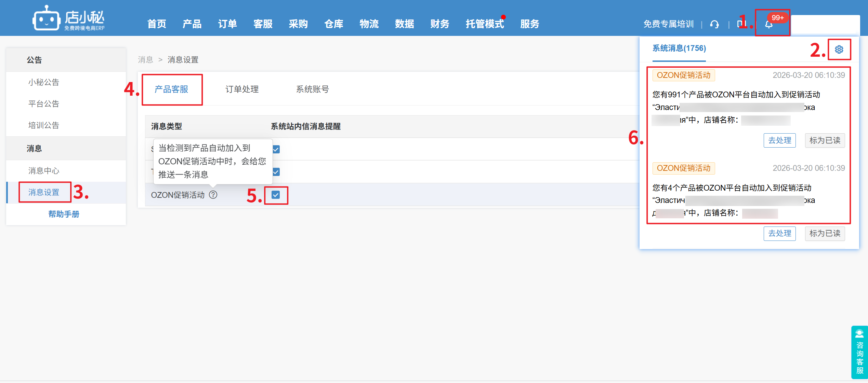The width and height of the screenshot is (868, 383).
Task: Switch to the 系统账号 tab
Action: pyautogui.click(x=312, y=89)
